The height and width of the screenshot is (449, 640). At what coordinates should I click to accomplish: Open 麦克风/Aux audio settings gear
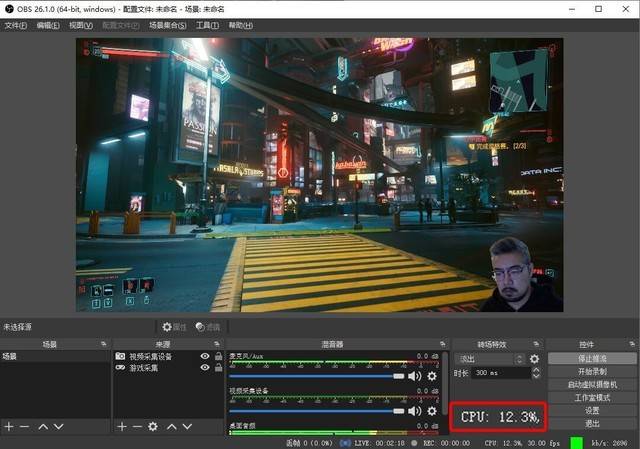tap(432, 376)
